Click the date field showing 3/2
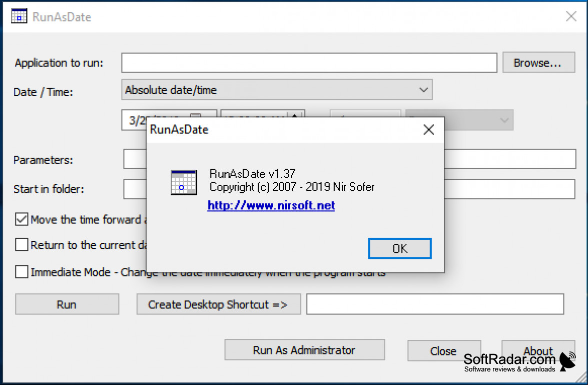The height and width of the screenshot is (385, 588). coord(134,120)
